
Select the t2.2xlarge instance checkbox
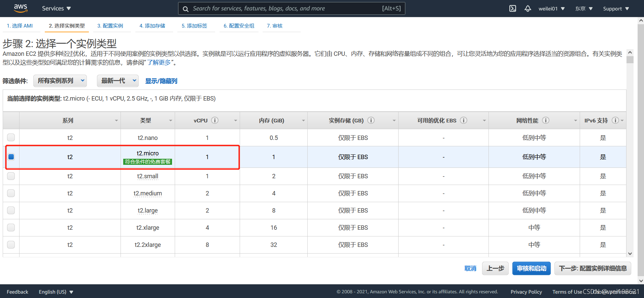11,245
